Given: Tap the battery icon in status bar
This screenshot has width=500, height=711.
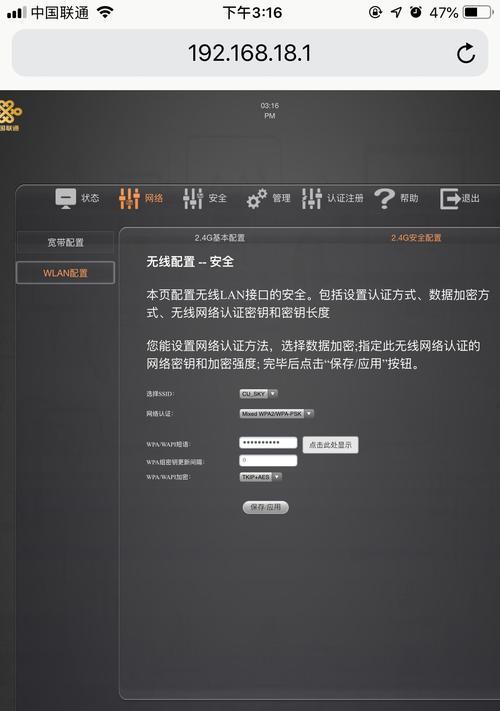Looking at the screenshot, I should (478, 12).
